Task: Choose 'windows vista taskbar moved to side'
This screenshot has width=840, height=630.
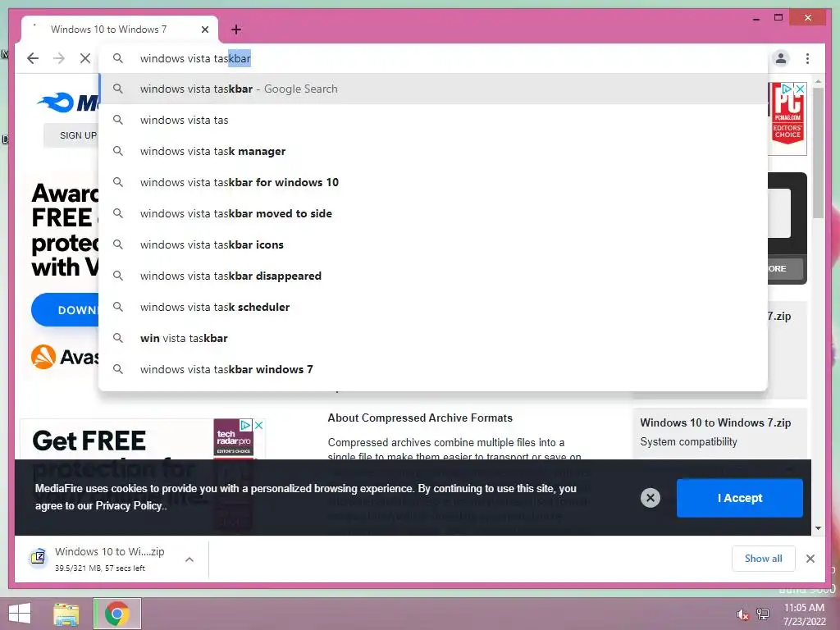Action: point(433,213)
